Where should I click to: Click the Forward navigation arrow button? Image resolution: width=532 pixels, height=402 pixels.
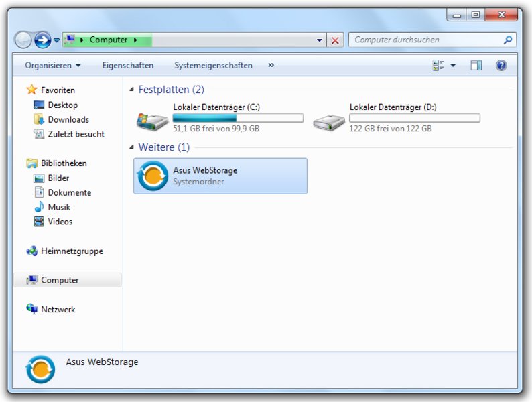coord(43,40)
